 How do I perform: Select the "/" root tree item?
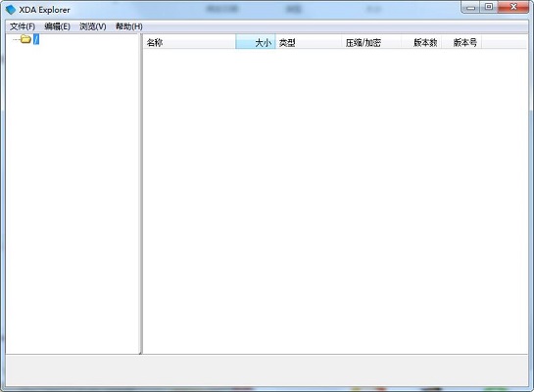pos(36,39)
